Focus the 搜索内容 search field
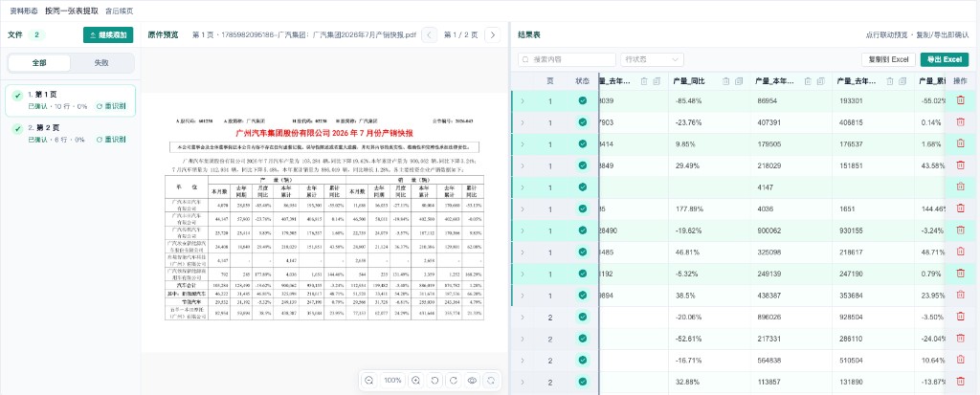Viewport: 980px width, 395px height. tap(567, 59)
